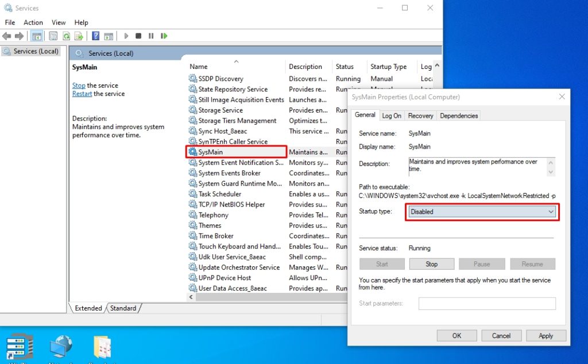The width and height of the screenshot is (588, 364).
Task: Select System Event Notification service row
Action: (241, 162)
